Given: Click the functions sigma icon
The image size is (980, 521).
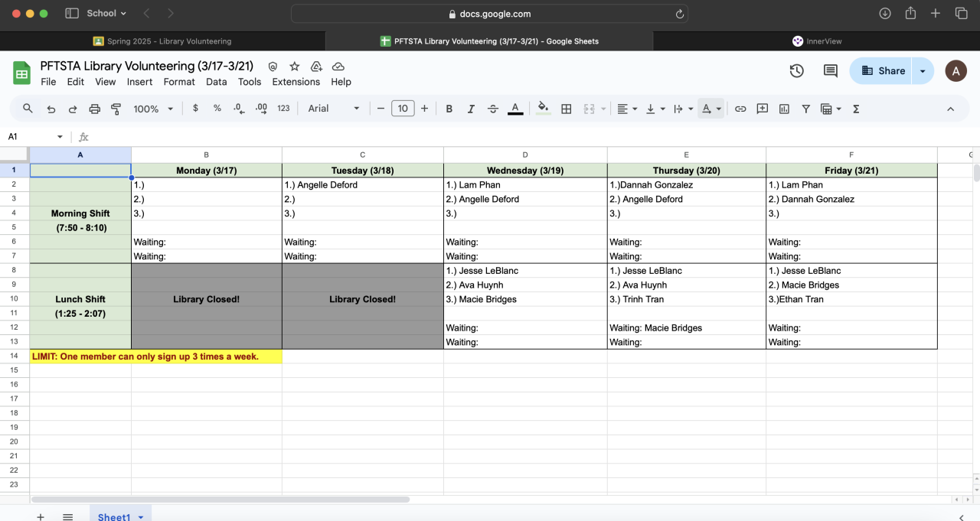Looking at the screenshot, I should (x=856, y=109).
